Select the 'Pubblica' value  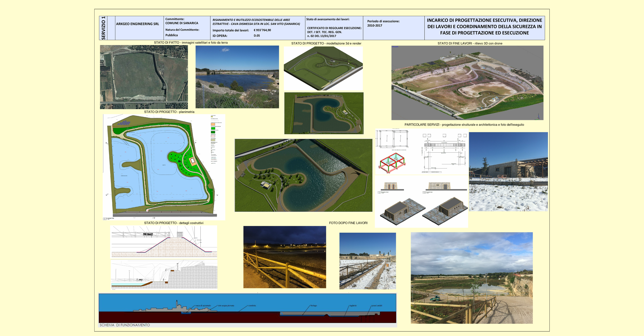172,35
